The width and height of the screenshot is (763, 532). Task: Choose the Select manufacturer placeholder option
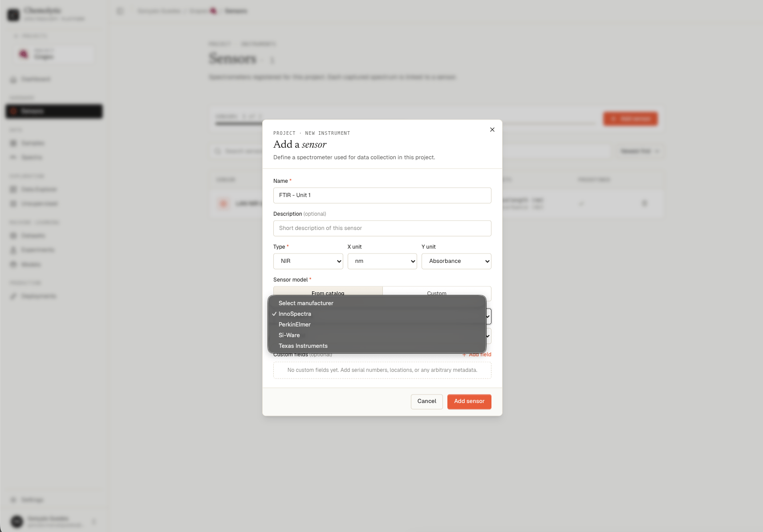[377, 303]
